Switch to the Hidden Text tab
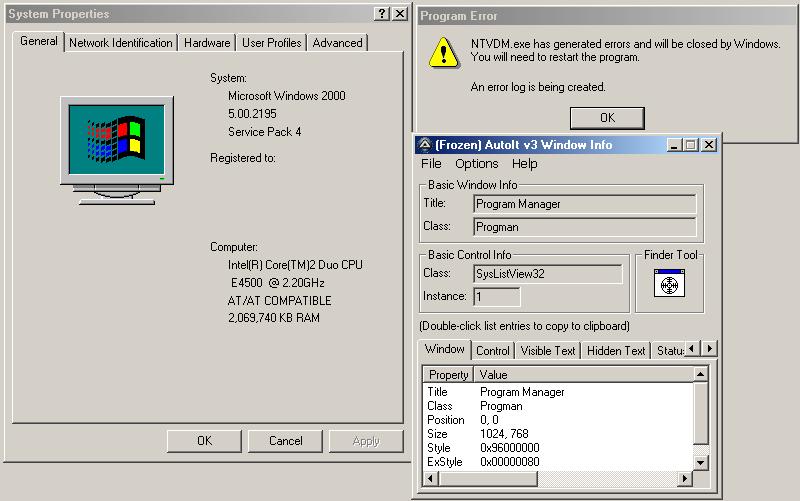The height and width of the screenshot is (501, 800). click(x=616, y=351)
